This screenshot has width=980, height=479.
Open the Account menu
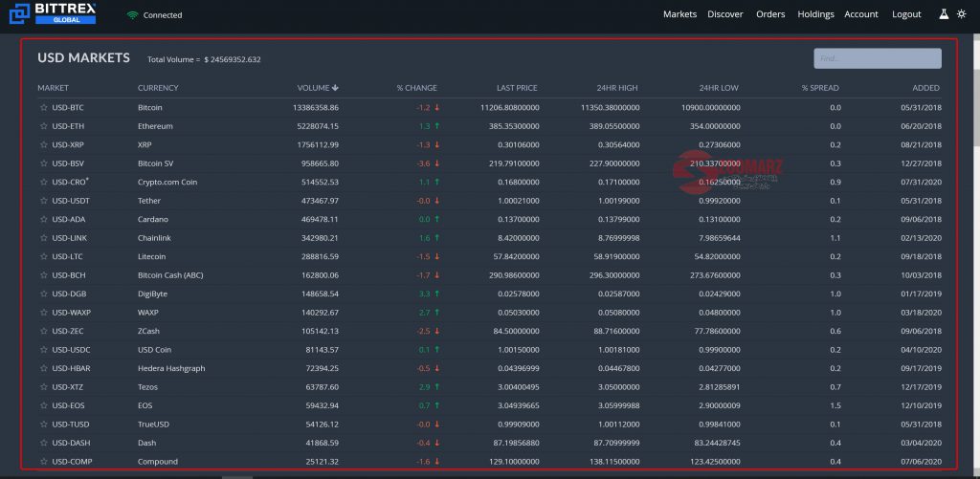[861, 14]
